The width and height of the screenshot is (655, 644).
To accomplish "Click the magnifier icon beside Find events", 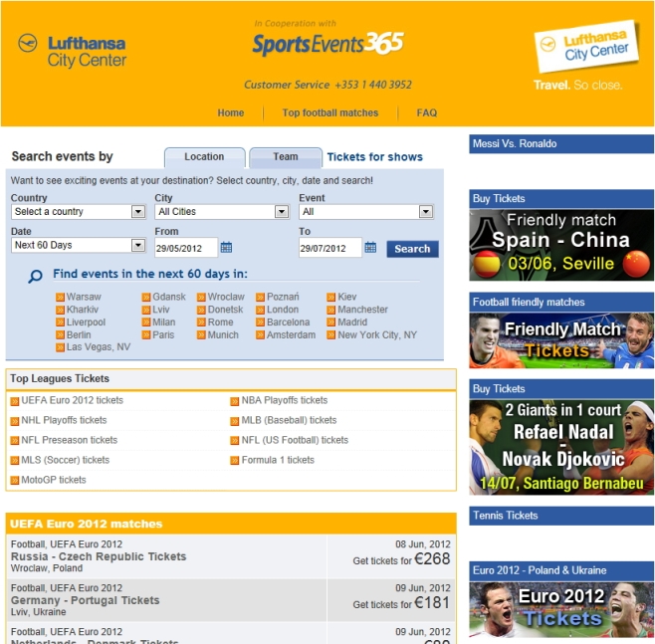I will point(35,276).
